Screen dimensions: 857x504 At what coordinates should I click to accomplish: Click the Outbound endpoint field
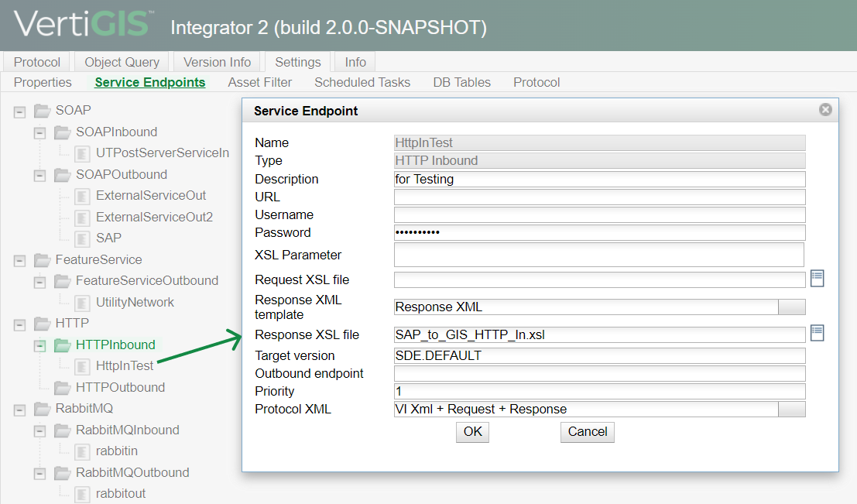(599, 373)
